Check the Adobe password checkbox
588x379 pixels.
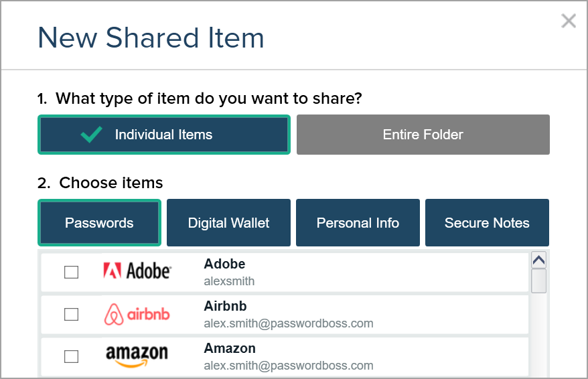click(x=71, y=272)
